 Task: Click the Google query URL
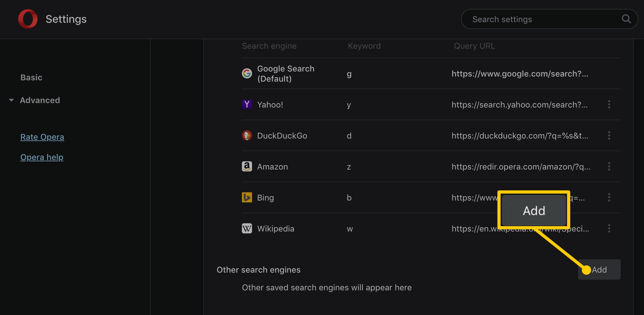tap(520, 74)
